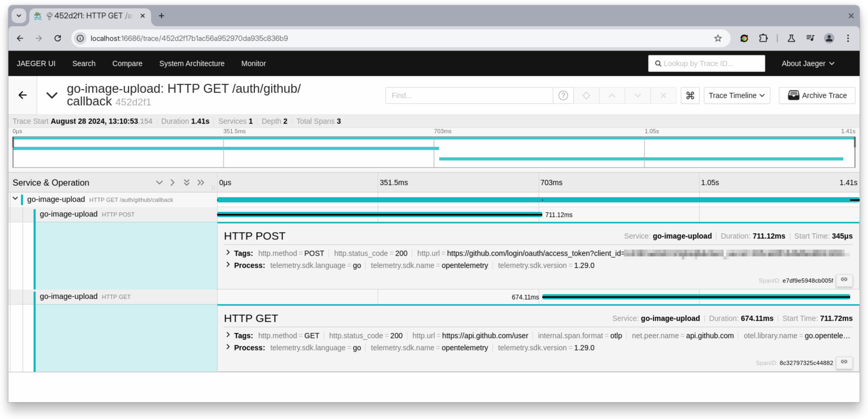Screen dimensions: 868x419
Task: Go to previous match with the up chevron icon
Action: 612,95
